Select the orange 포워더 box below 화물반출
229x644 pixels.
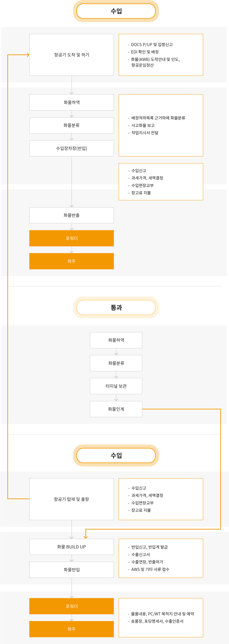pos(71,238)
